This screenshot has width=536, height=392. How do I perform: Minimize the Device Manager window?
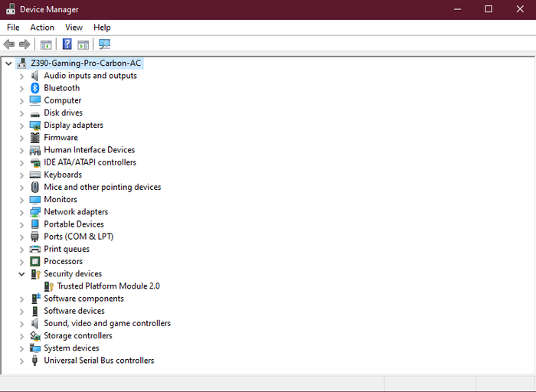457,9
